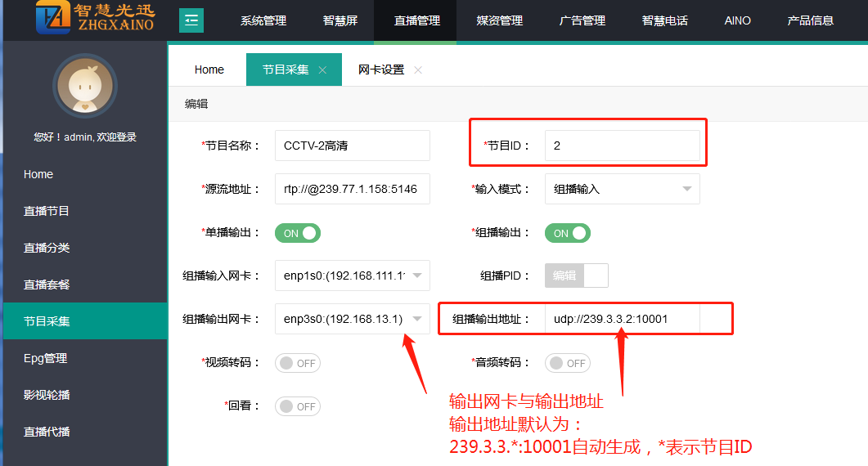The width and height of the screenshot is (868, 466).
Task: Expand the 组播输出网卡 dropdown
Action: pos(352,319)
